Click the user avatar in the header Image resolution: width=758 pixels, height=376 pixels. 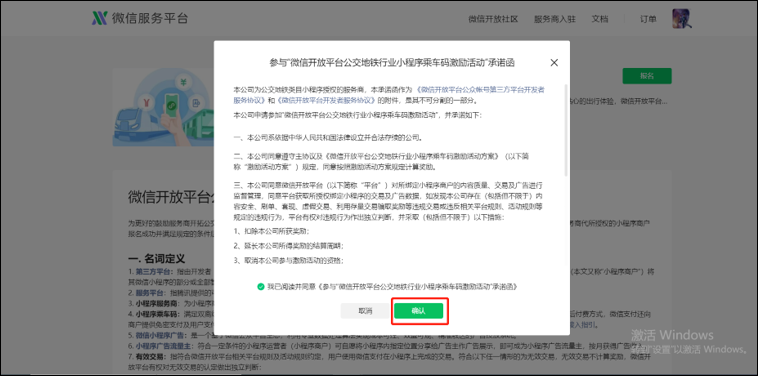682,19
